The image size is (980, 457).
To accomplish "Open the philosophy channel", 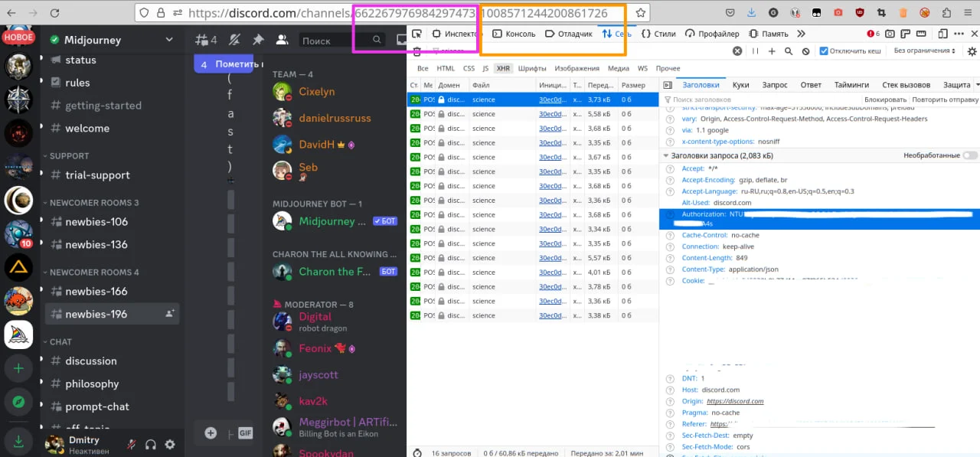I will [x=92, y=384].
